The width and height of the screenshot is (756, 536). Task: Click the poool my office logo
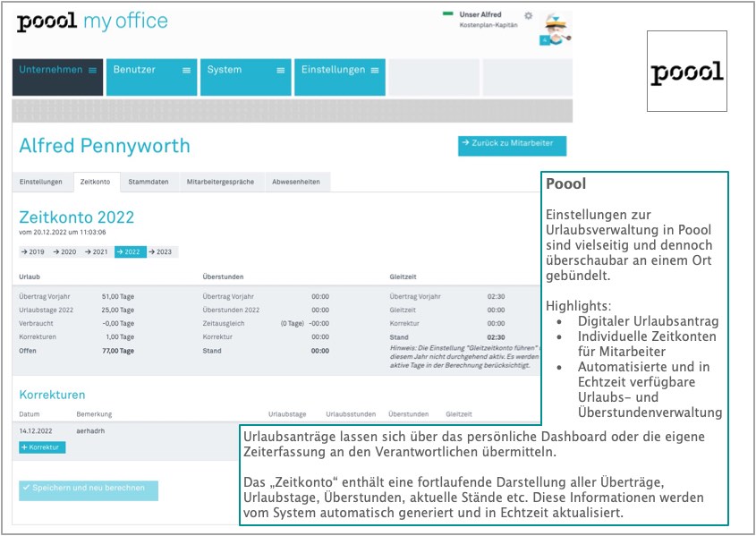pos(92,22)
